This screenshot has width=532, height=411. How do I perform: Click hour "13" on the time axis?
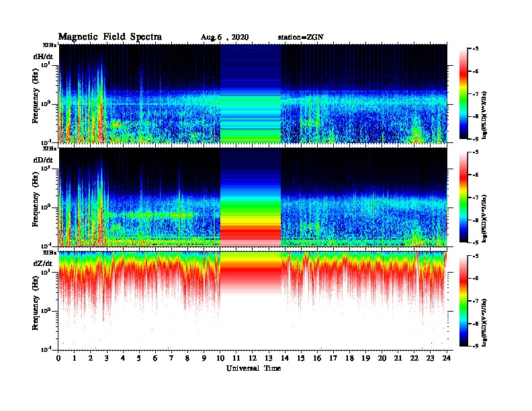click(269, 359)
